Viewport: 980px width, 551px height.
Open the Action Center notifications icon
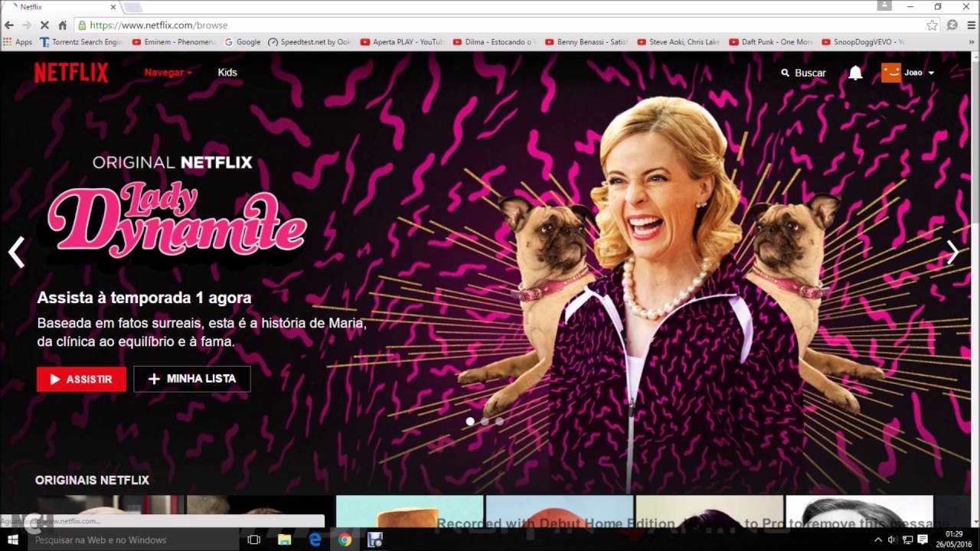pyautogui.click(x=923, y=540)
